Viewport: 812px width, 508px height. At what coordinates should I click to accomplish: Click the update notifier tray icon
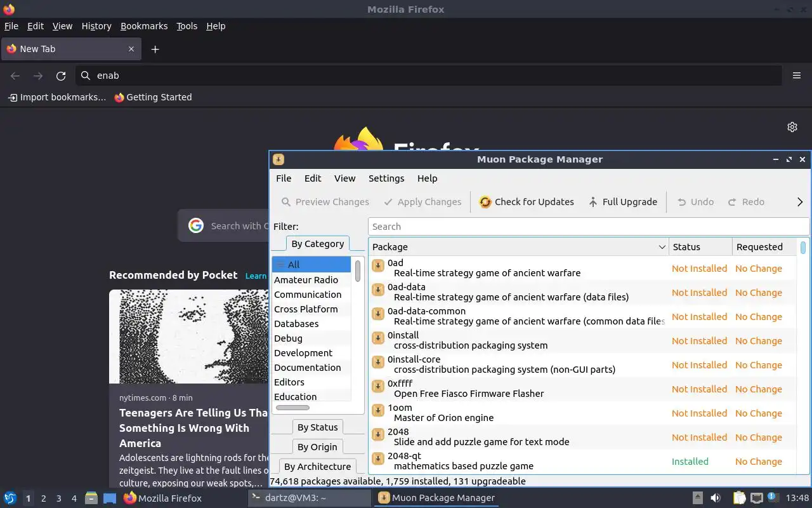(773, 497)
